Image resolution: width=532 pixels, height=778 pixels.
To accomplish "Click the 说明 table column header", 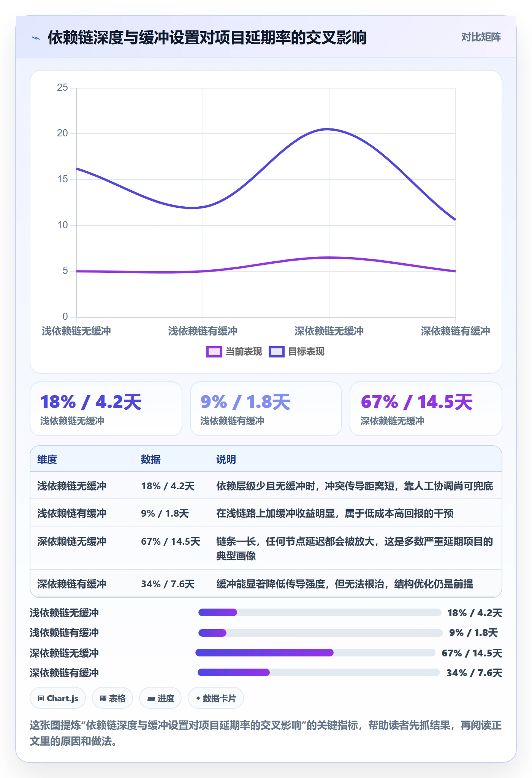I will (226, 460).
